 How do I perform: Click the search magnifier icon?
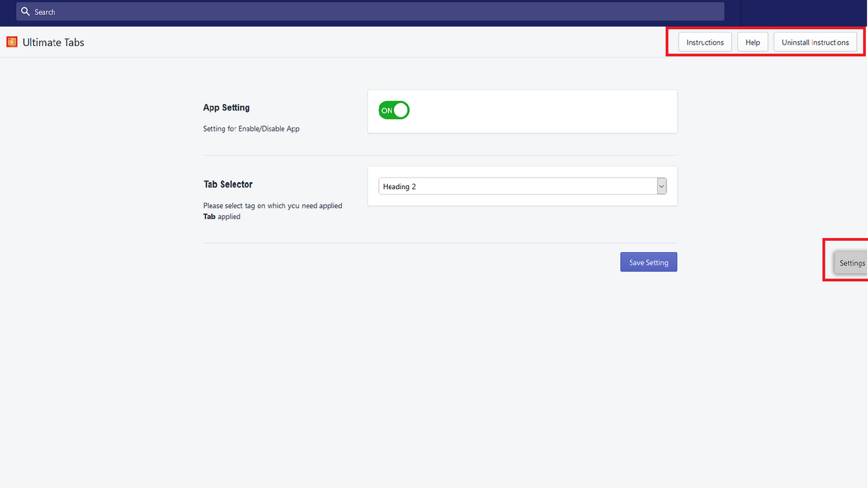click(x=25, y=11)
